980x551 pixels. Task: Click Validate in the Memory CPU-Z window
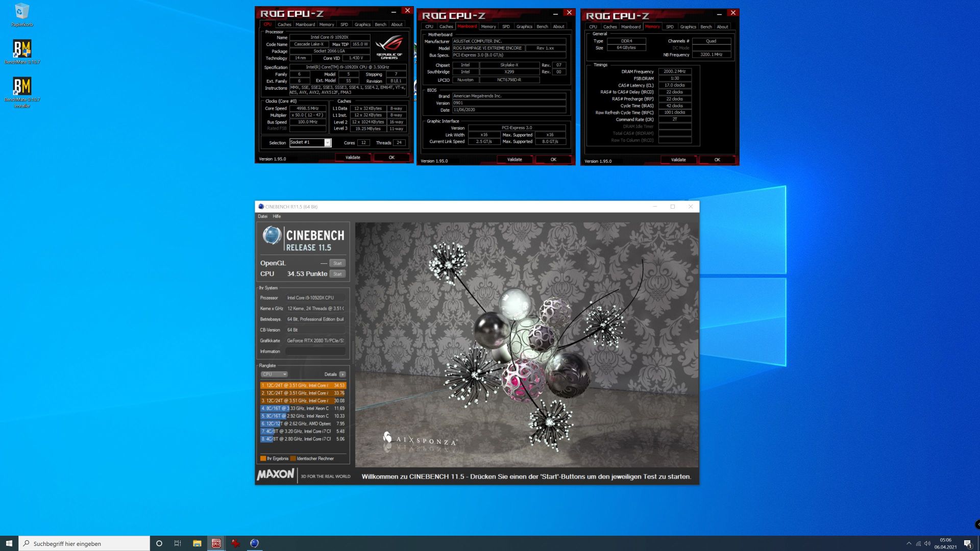pos(678,160)
